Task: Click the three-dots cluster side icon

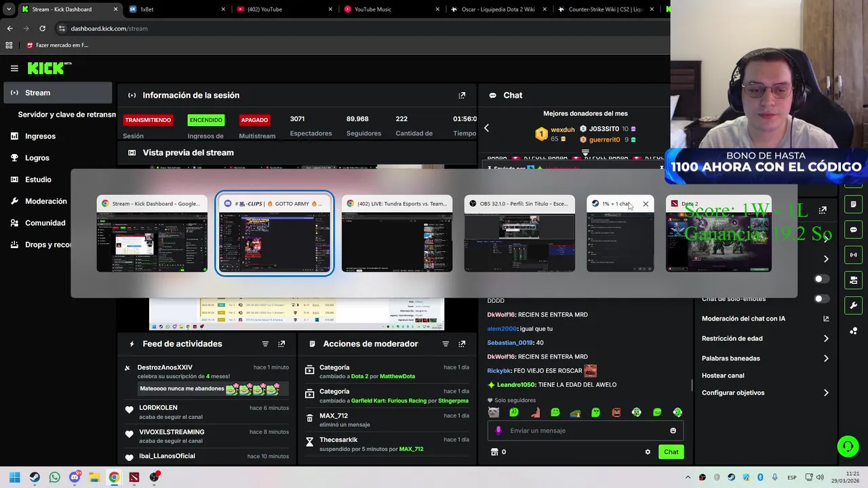Action: [853, 331]
